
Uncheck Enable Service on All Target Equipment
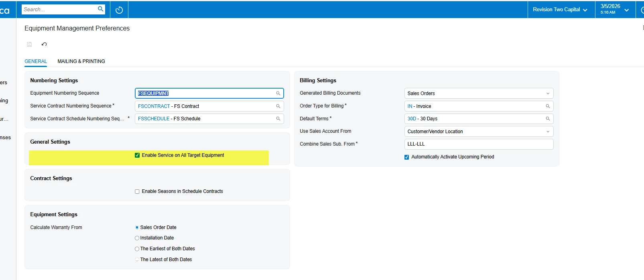[x=137, y=155]
